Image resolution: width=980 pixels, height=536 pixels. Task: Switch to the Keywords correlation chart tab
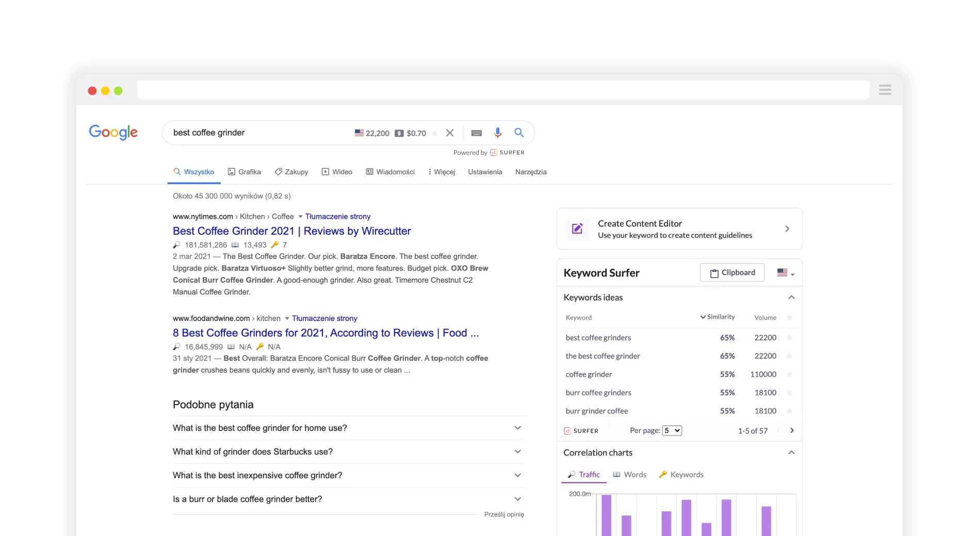point(681,475)
